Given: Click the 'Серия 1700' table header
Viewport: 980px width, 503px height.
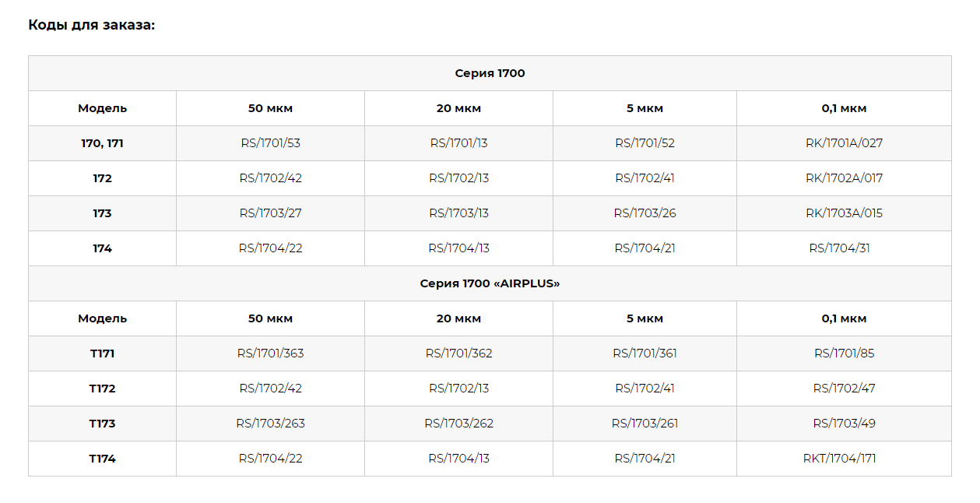Looking at the screenshot, I should point(490,73).
